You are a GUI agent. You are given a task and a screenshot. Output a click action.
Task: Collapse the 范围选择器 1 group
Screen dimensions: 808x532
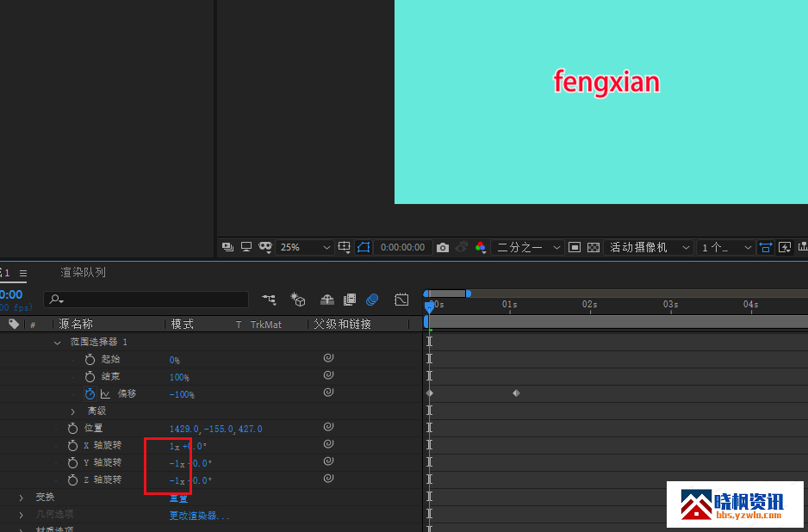tap(57, 343)
